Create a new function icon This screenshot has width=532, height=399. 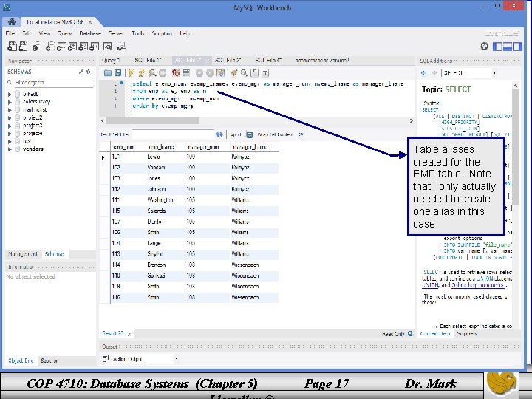(95, 47)
